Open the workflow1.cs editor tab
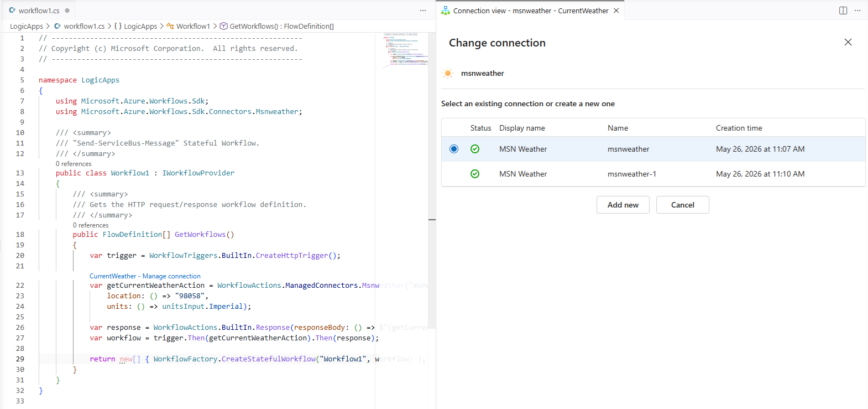 pos(39,11)
